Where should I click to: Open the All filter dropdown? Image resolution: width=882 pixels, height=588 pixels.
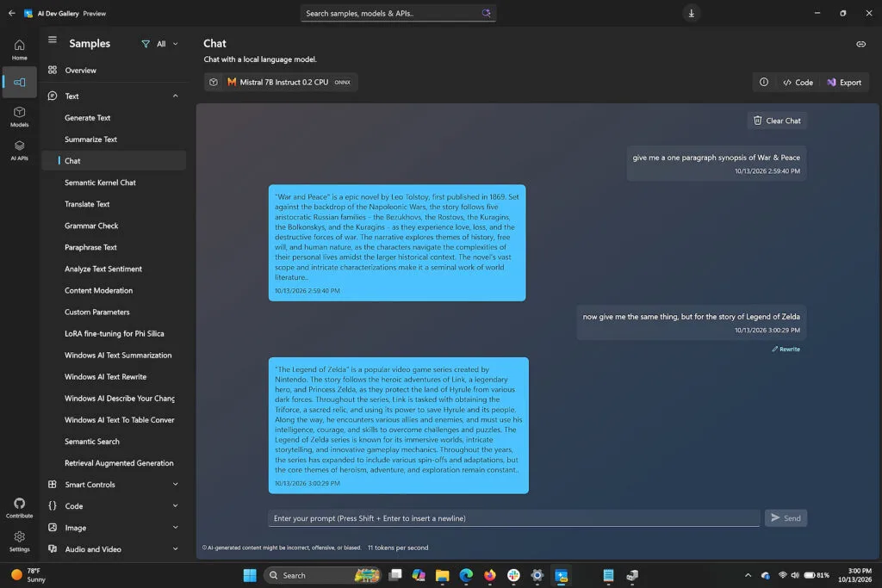pyautogui.click(x=159, y=44)
